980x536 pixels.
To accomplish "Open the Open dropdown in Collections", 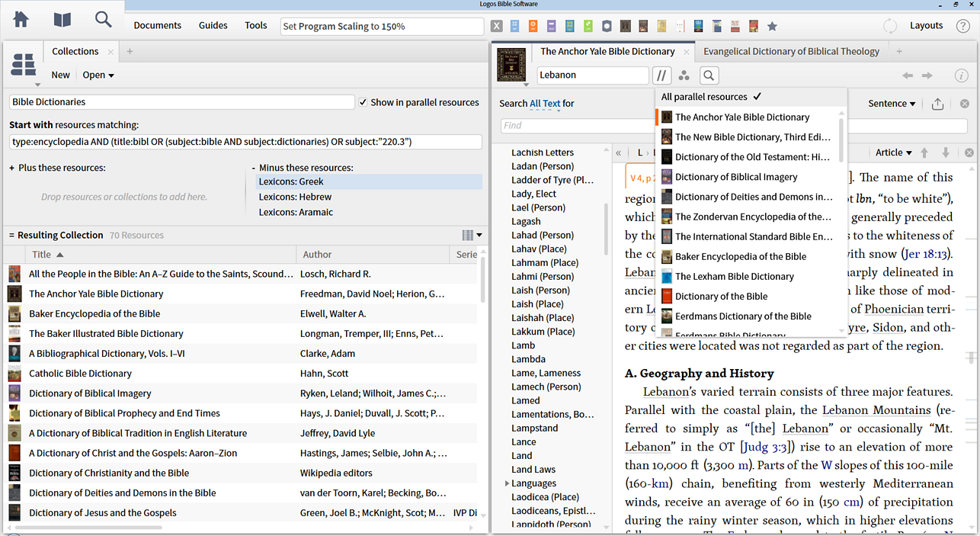I will point(98,75).
